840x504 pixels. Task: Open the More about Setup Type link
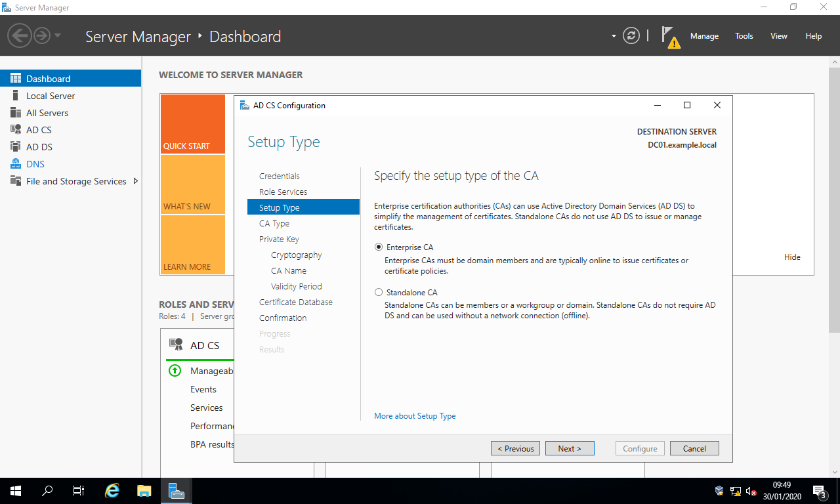[415, 416]
